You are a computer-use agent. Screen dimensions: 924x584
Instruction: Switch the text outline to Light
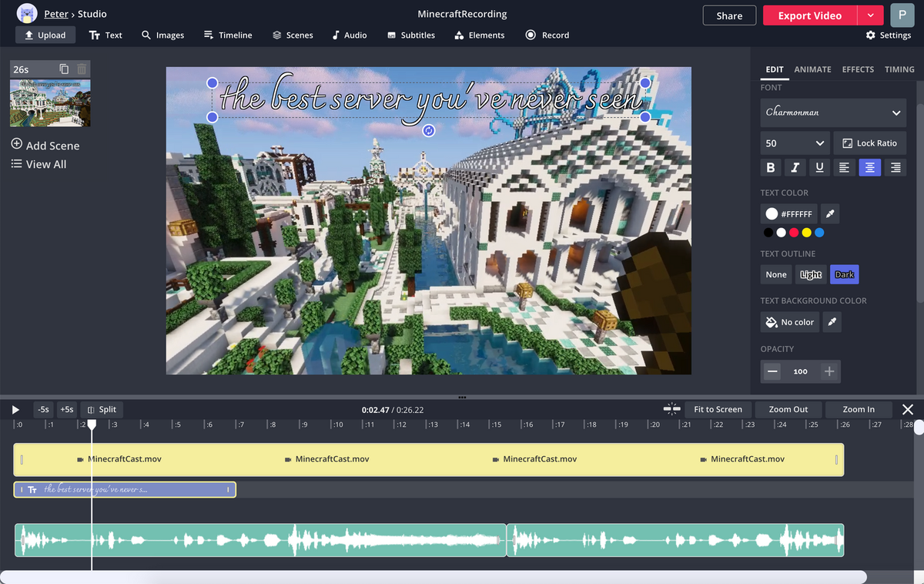[x=810, y=274]
